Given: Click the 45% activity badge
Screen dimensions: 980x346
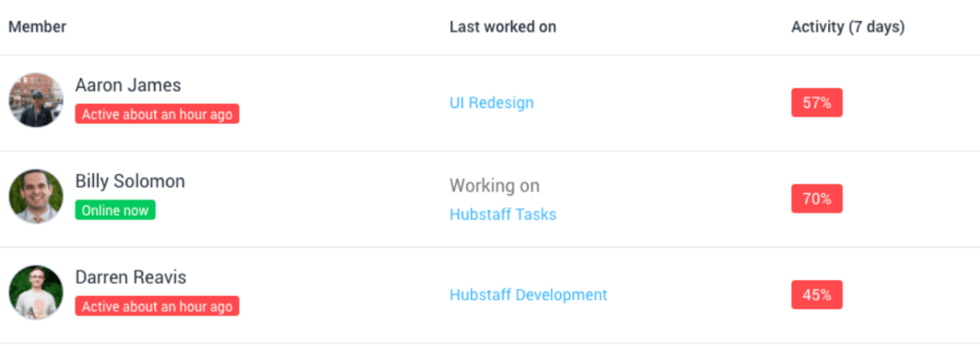Looking at the screenshot, I should click(817, 295).
